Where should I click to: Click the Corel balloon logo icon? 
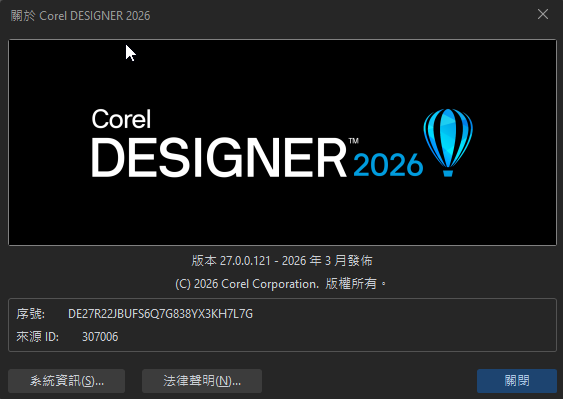pos(448,143)
